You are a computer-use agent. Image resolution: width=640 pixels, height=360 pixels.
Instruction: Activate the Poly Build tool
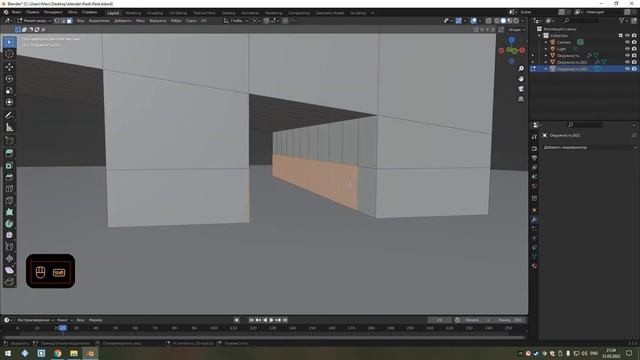pyautogui.click(x=9, y=212)
